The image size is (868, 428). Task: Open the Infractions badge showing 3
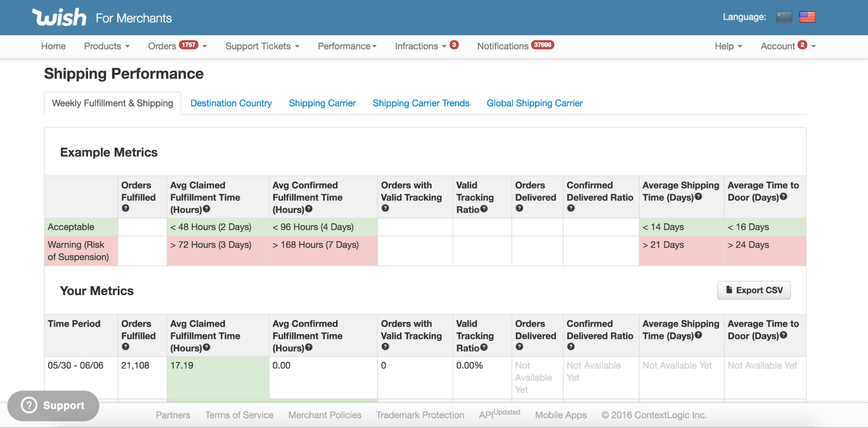pos(454,45)
